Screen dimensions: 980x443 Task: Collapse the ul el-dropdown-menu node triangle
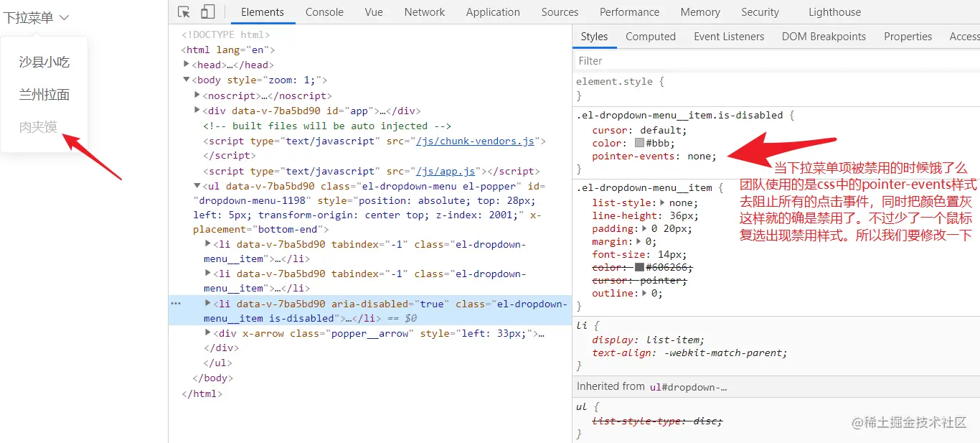click(197, 185)
